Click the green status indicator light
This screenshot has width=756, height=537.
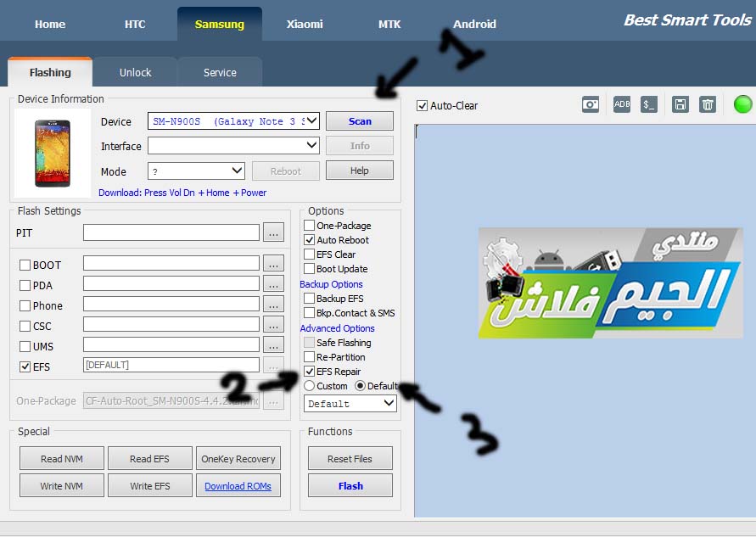pyautogui.click(x=742, y=104)
